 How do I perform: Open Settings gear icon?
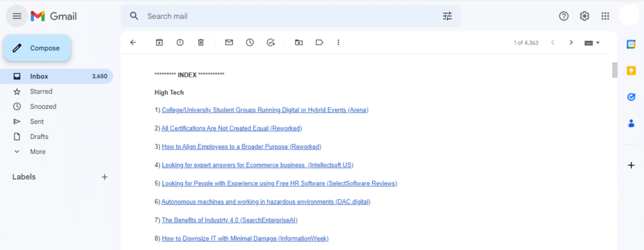pos(584,16)
